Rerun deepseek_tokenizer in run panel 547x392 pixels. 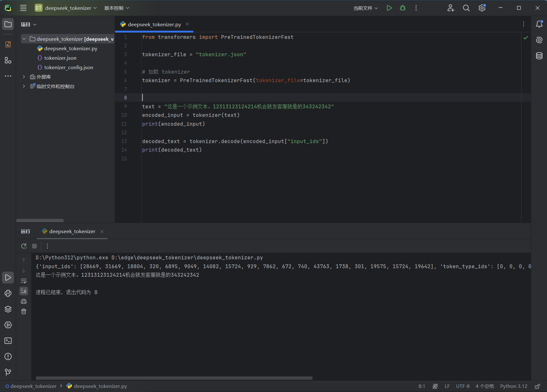24,246
